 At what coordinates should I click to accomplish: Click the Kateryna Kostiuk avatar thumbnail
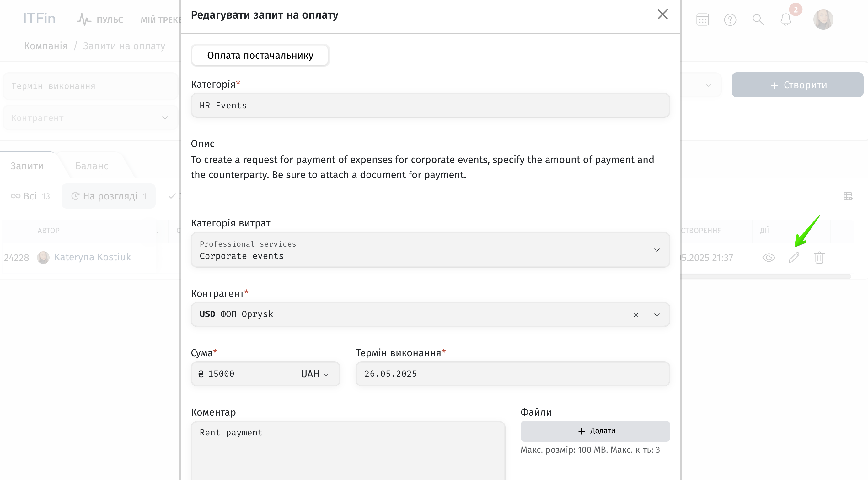[43, 257]
